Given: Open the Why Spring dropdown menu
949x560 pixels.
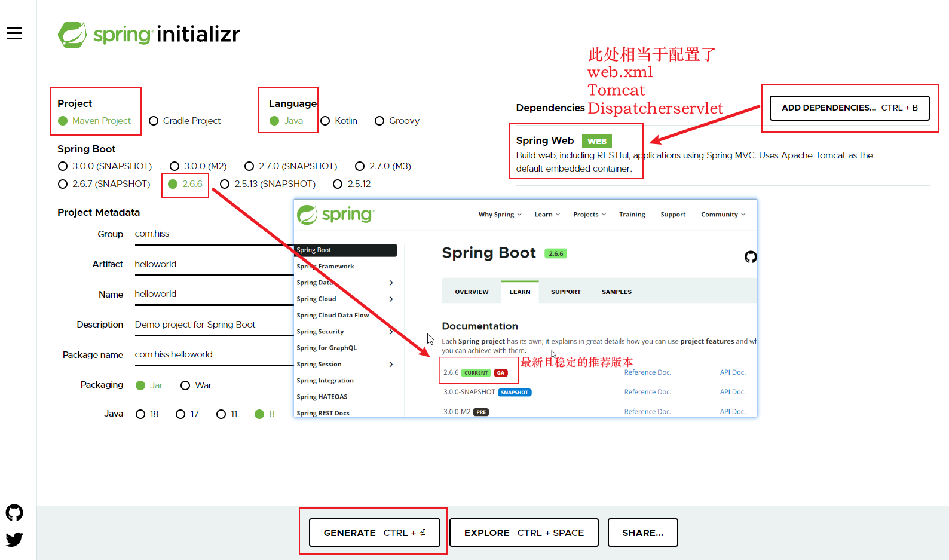Looking at the screenshot, I should (500, 215).
